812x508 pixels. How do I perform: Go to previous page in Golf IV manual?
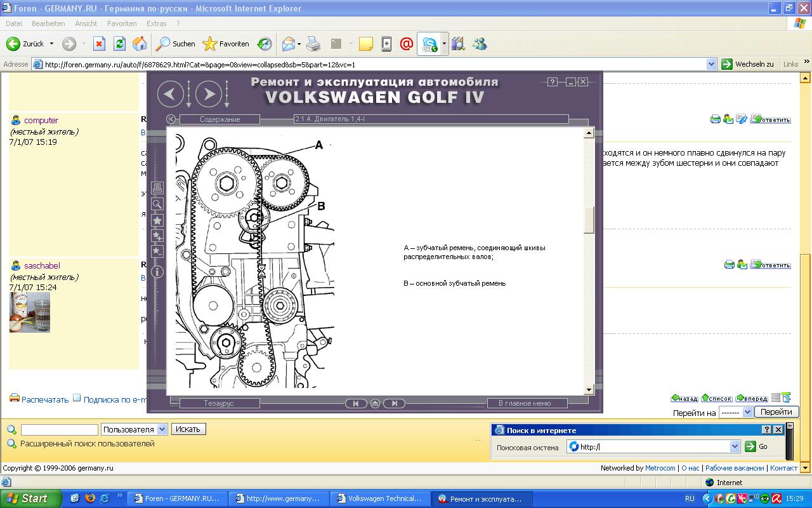[170, 94]
